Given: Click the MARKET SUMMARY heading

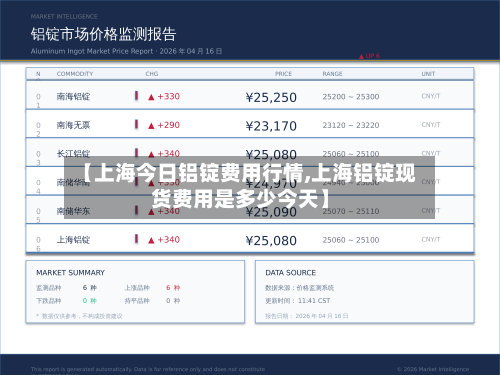Looking at the screenshot, I should (x=70, y=273).
